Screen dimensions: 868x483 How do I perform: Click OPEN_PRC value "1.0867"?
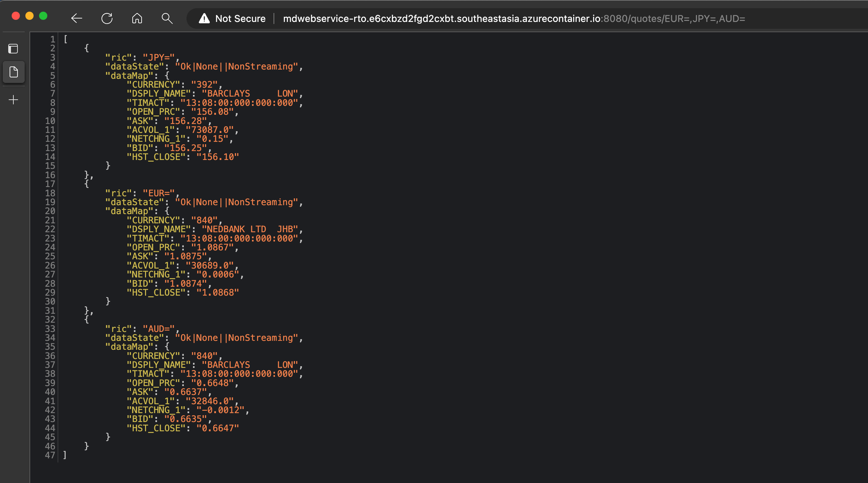[213, 247]
